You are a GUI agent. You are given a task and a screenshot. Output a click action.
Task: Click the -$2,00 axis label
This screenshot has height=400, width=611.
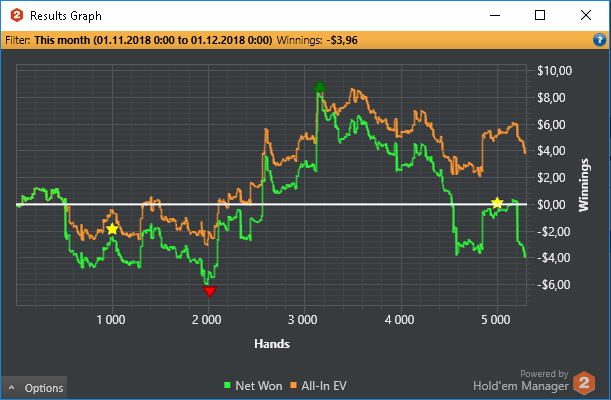[x=553, y=231]
